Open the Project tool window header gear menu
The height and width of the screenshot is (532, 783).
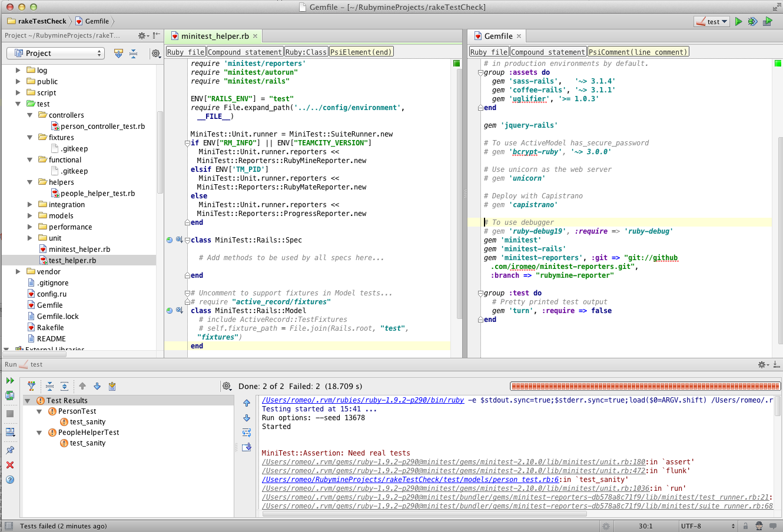coord(144,36)
